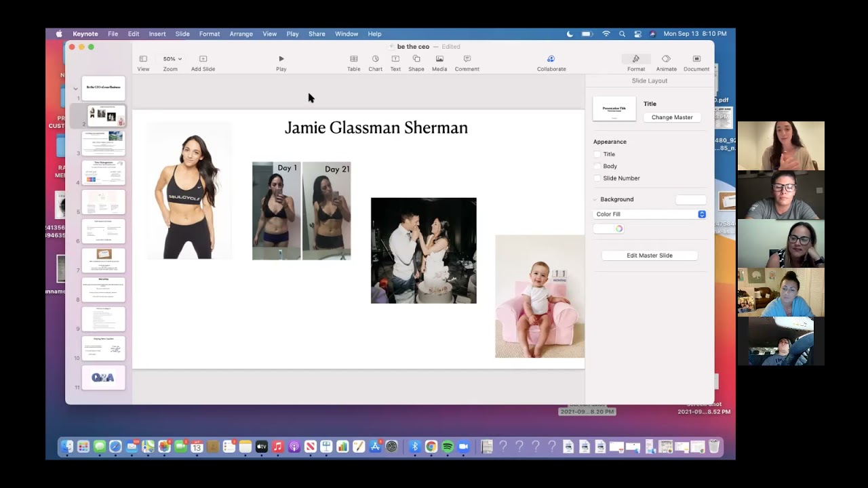The height and width of the screenshot is (488, 868).
Task: Toggle Do Not Disturb moon icon
Action: click(x=570, y=34)
